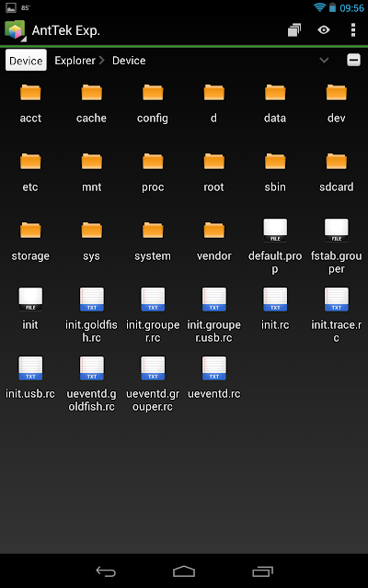This screenshot has height=588, width=368.
Task: Open the init.rc text file
Action: (x=275, y=310)
